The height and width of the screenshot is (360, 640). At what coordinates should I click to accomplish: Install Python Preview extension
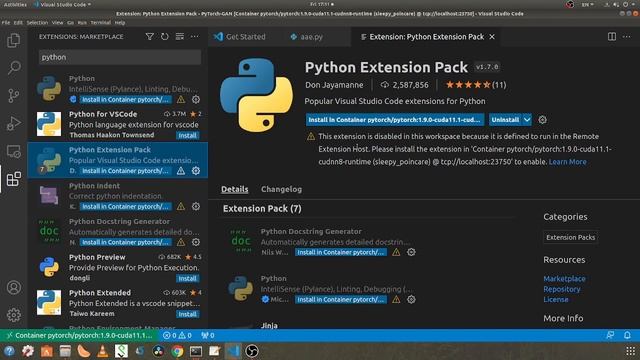[187, 278]
